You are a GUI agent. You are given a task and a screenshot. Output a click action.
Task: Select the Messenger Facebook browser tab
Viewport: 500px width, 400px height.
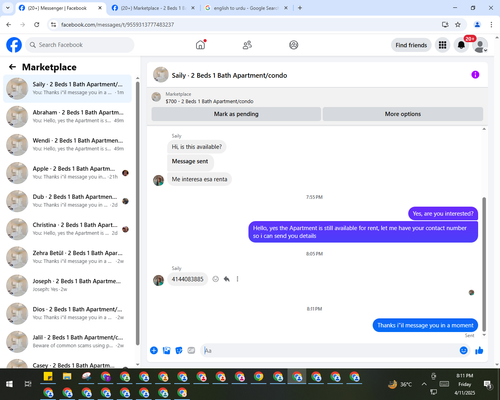click(60, 8)
